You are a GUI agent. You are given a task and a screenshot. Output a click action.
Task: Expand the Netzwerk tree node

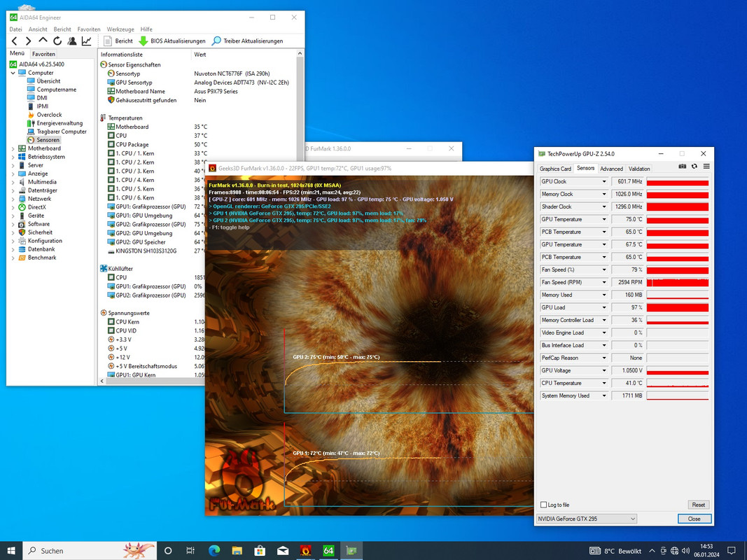click(x=13, y=199)
